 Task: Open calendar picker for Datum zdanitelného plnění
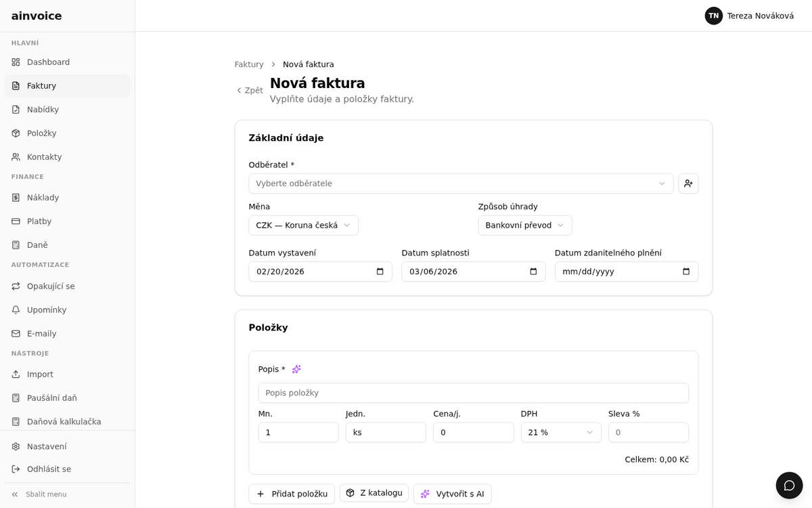point(686,272)
